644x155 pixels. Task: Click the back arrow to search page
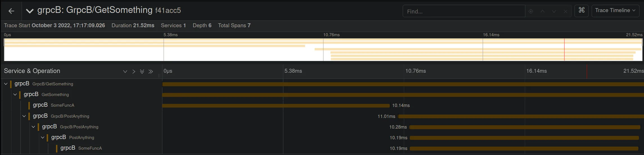pos(11,11)
